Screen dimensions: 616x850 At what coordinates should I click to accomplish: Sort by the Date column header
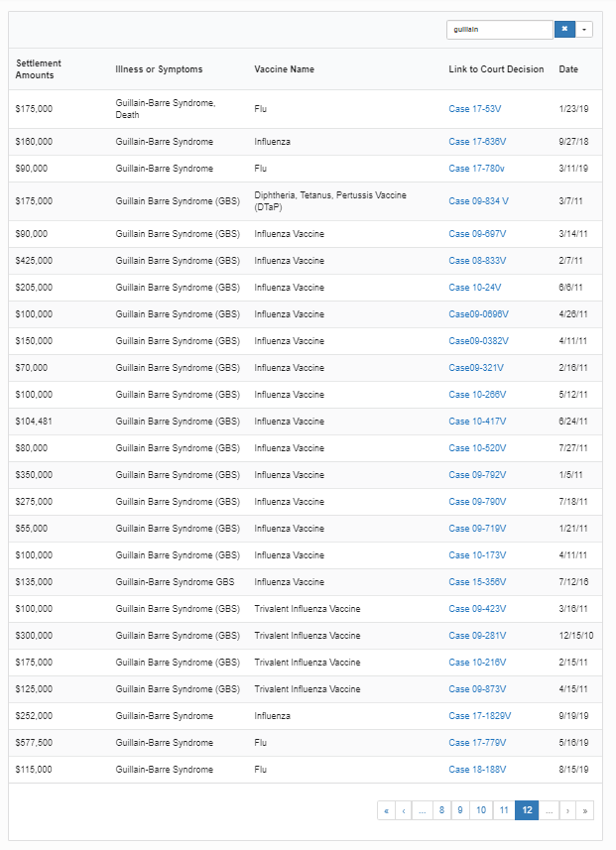[568, 69]
